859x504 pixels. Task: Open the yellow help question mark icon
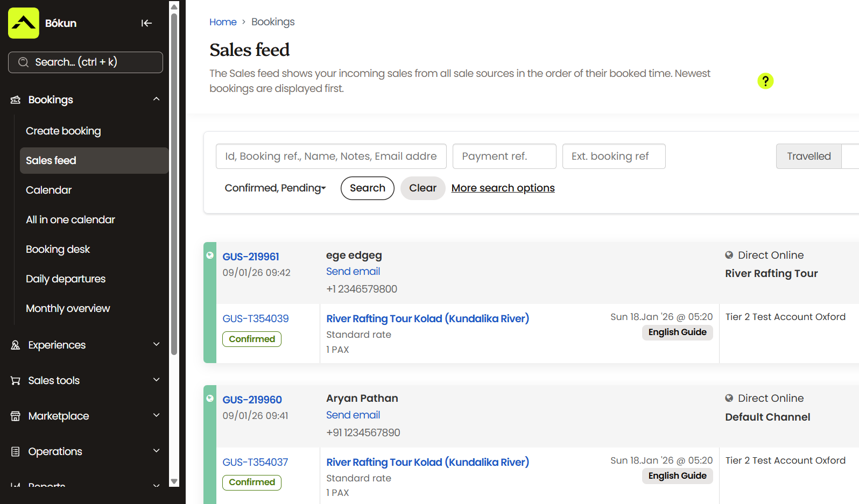click(765, 81)
